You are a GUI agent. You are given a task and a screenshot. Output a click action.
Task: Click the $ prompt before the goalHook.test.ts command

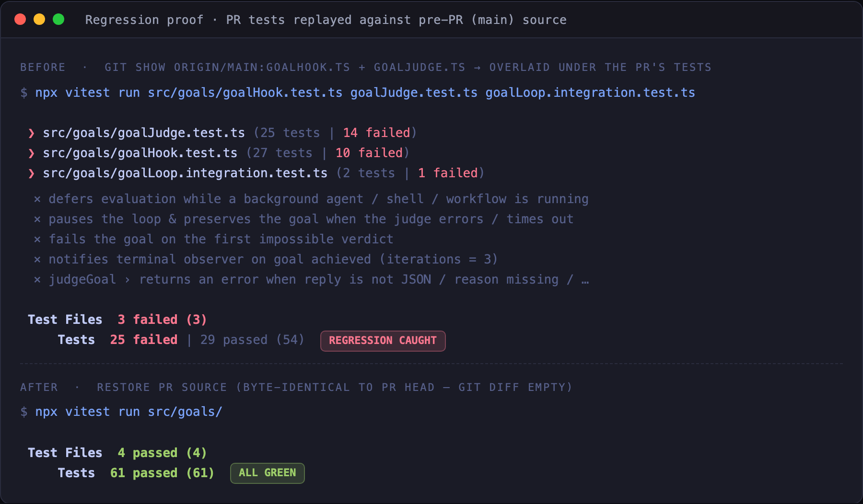(24, 92)
